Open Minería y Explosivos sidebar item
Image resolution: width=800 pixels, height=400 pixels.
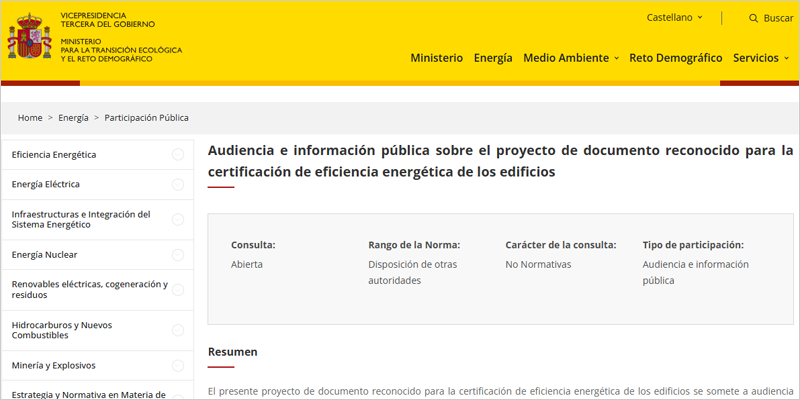[54, 366]
